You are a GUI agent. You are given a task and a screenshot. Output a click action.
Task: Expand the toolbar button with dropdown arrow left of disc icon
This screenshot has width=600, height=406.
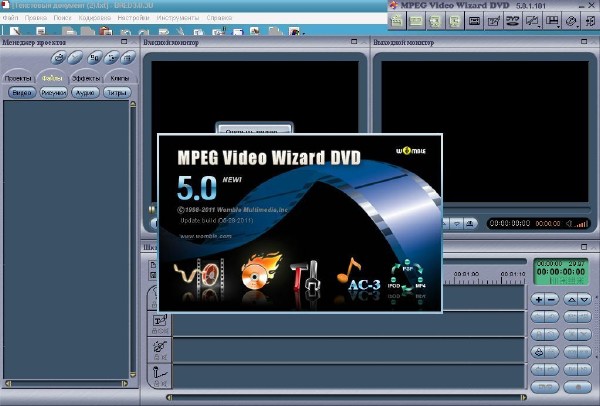(551, 20)
